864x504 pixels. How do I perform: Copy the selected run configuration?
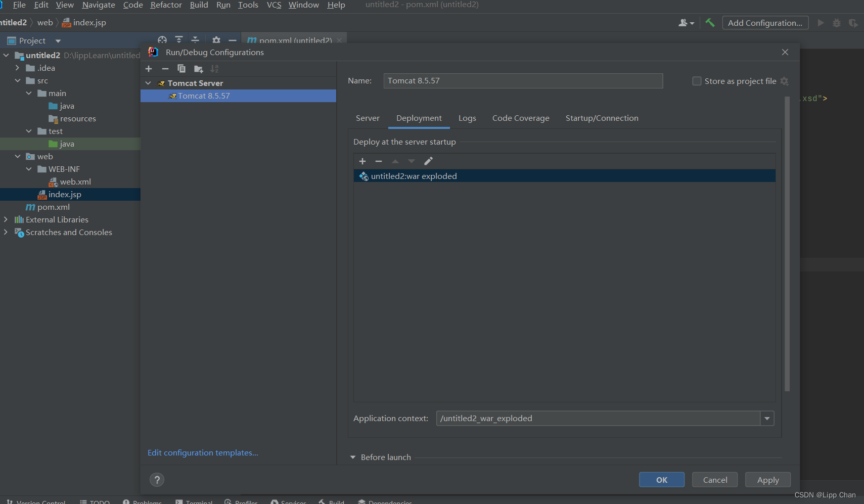[x=181, y=69]
